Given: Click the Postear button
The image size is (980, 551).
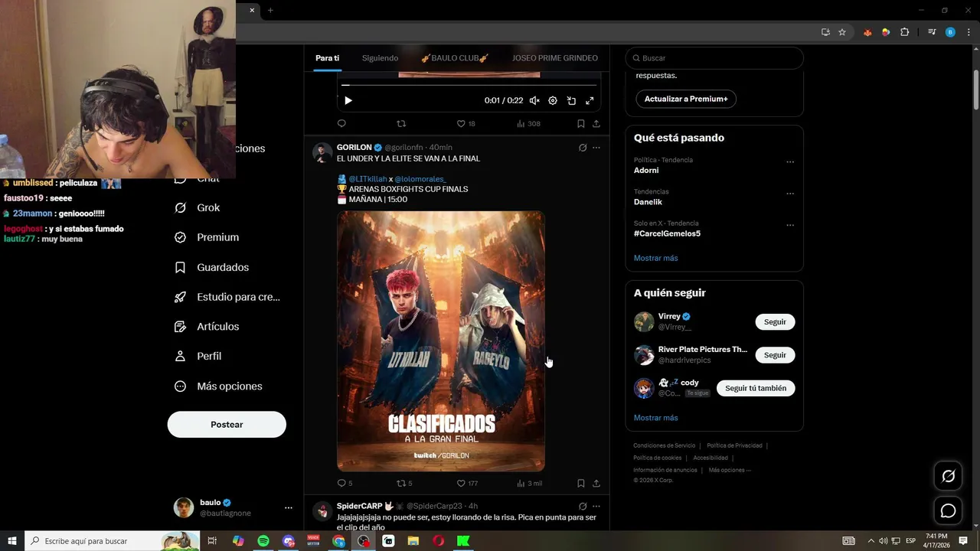Looking at the screenshot, I should point(227,425).
